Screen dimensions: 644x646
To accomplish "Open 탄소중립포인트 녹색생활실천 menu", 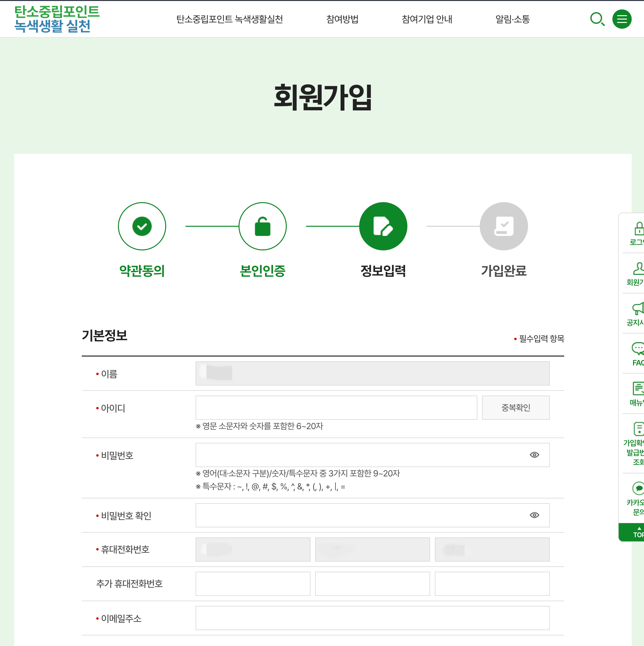I will [229, 19].
